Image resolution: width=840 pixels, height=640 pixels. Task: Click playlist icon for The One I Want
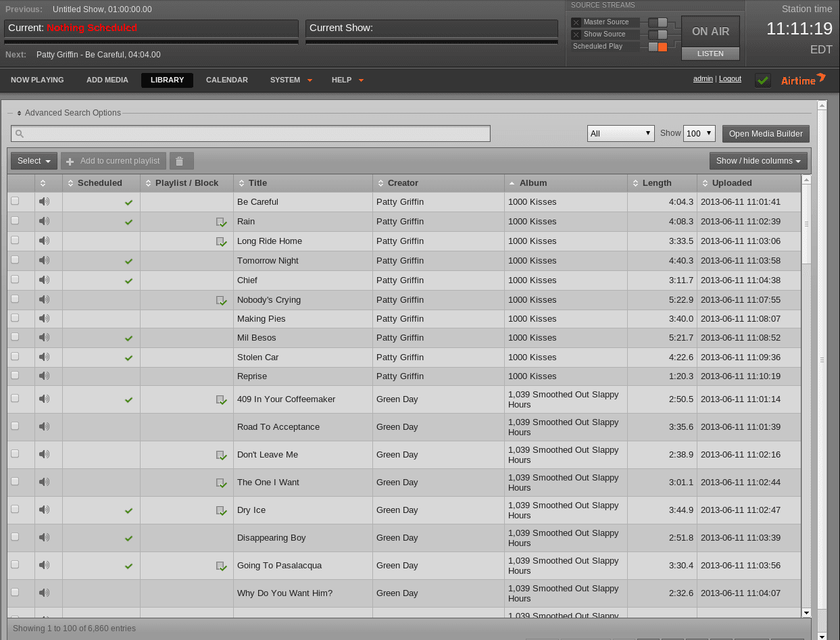tap(221, 483)
